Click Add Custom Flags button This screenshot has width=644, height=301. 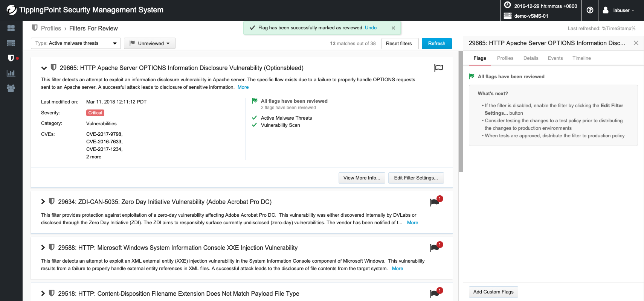[x=493, y=292]
